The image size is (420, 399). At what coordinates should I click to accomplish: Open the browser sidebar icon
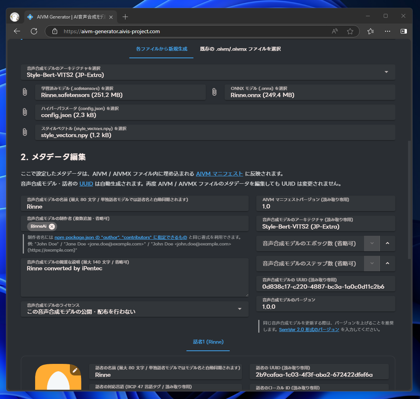coord(404,31)
